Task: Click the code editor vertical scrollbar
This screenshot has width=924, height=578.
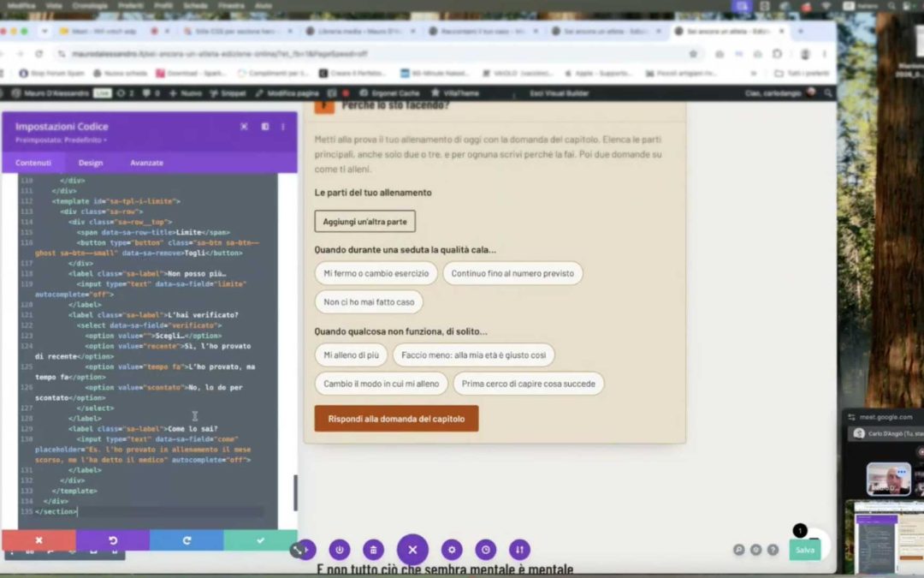Action: pyautogui.click(x=295, y=492)
